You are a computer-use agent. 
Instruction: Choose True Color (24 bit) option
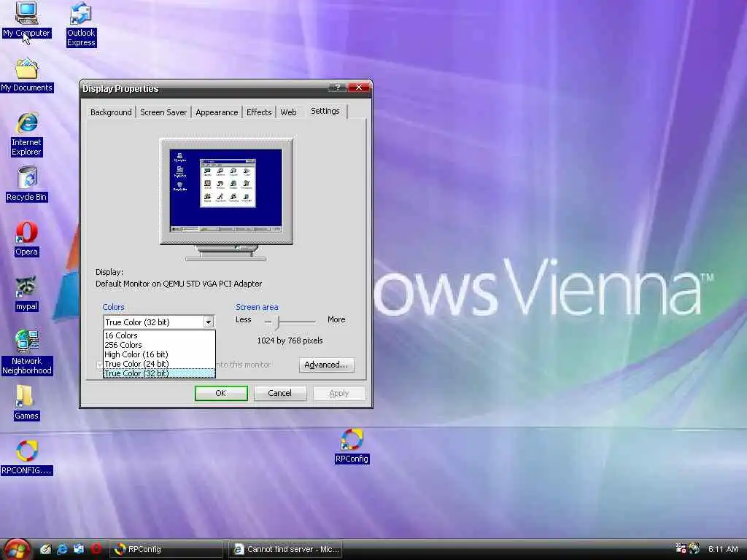coord(159,365)
